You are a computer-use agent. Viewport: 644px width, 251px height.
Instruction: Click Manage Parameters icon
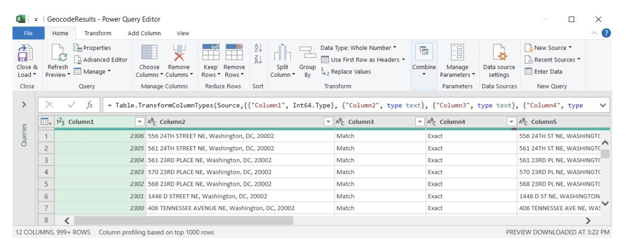(x=457, y=53)
